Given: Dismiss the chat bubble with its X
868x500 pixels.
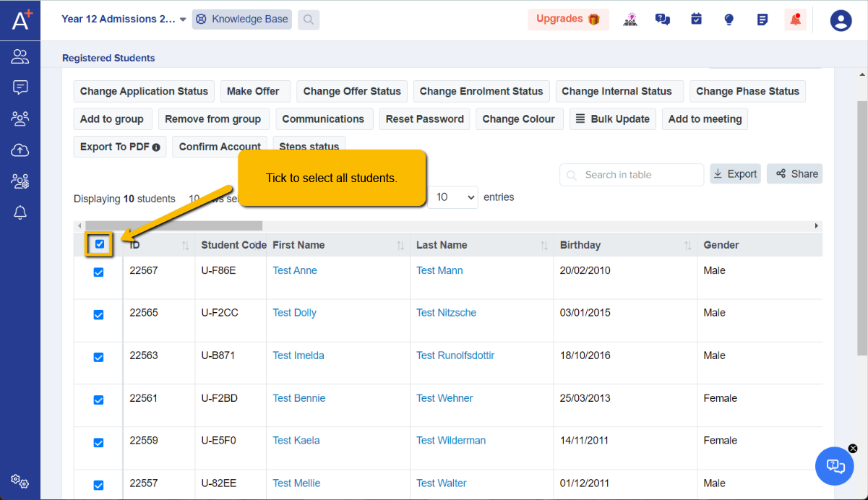Looking at the screenshot, I should [x=853, y=449].
